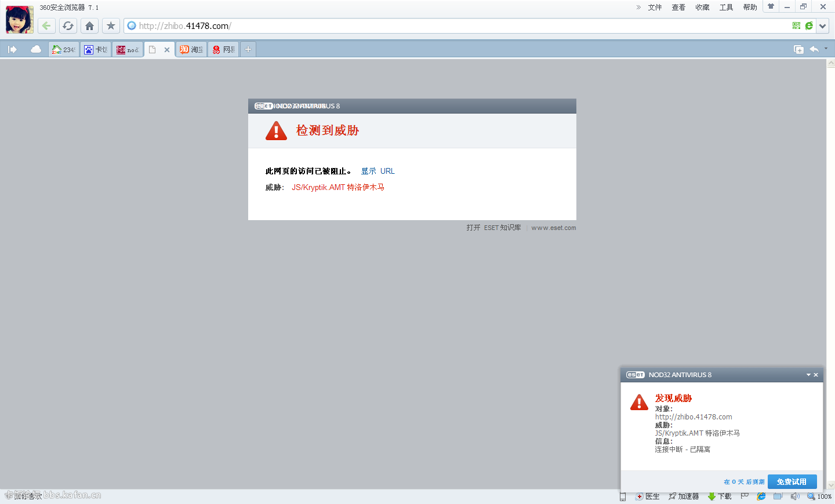Click the star favorites icon
Image resolution: width=835 pixels, height=504 pixels.
(111, 25)
